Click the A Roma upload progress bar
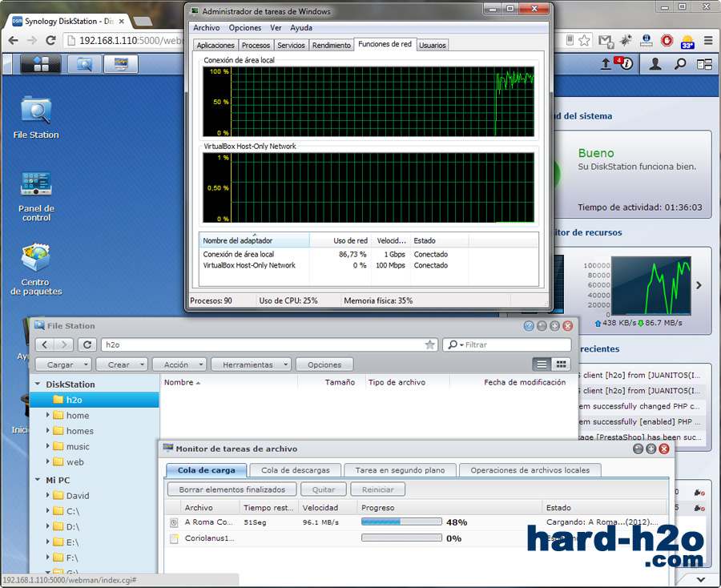This screenshot has height=588, width=721. tap(401, 522)
